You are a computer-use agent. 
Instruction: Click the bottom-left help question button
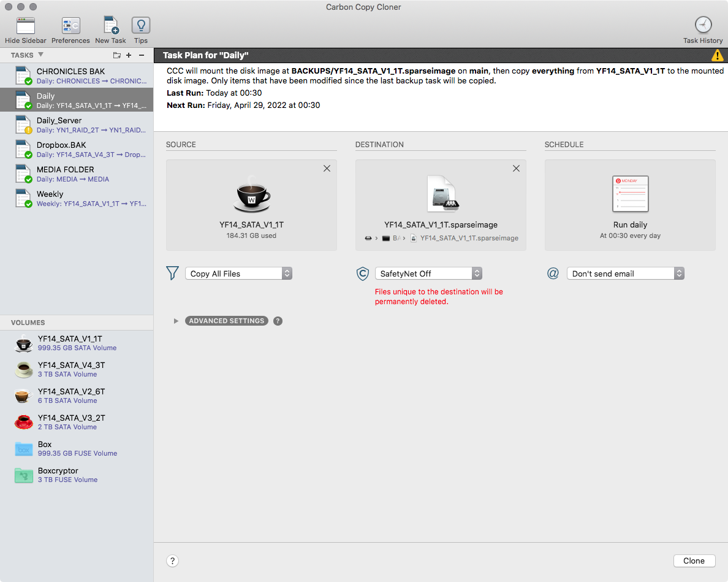172,561
